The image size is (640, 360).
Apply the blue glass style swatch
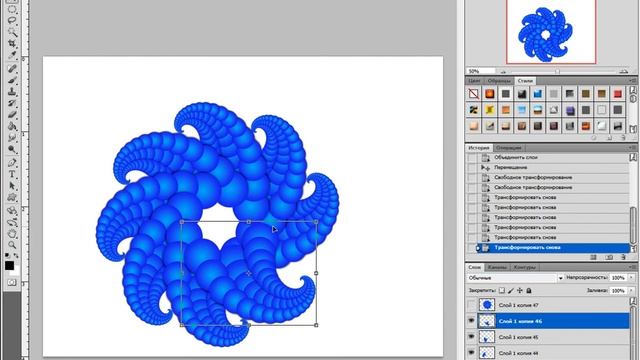click(538, 94)
